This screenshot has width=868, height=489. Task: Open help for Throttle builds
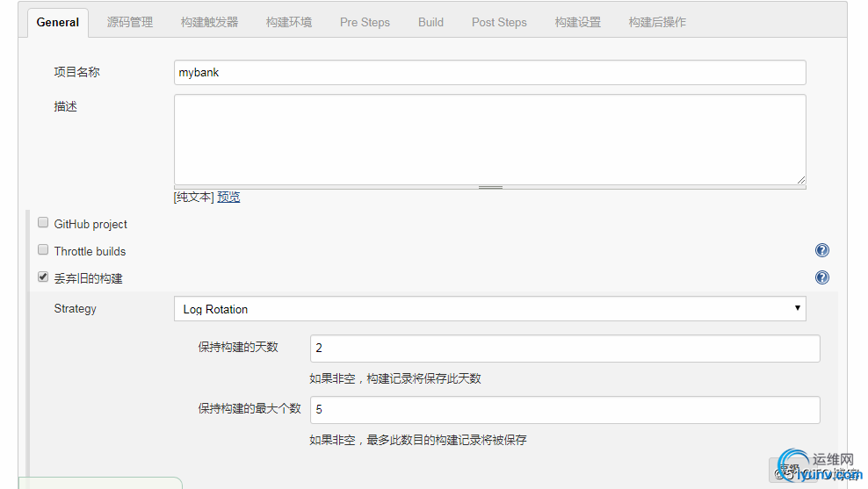[822, 250]
